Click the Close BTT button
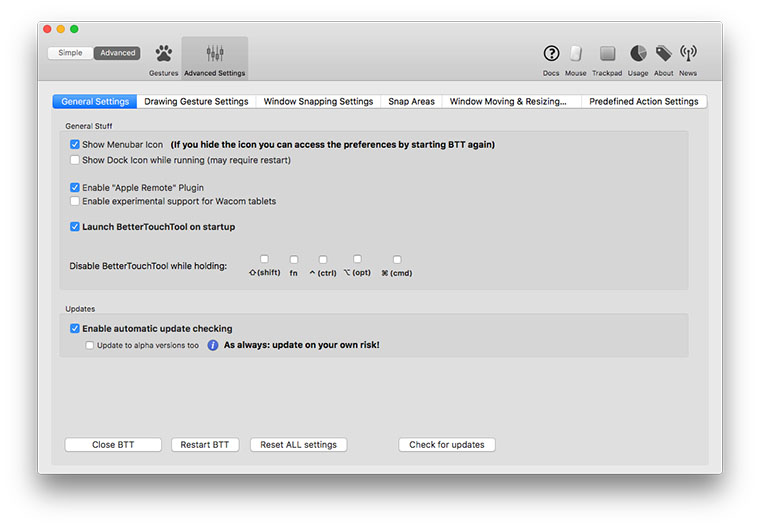This screenshot has height=528, width=760. pyautogui.click(x=113, y=445)
